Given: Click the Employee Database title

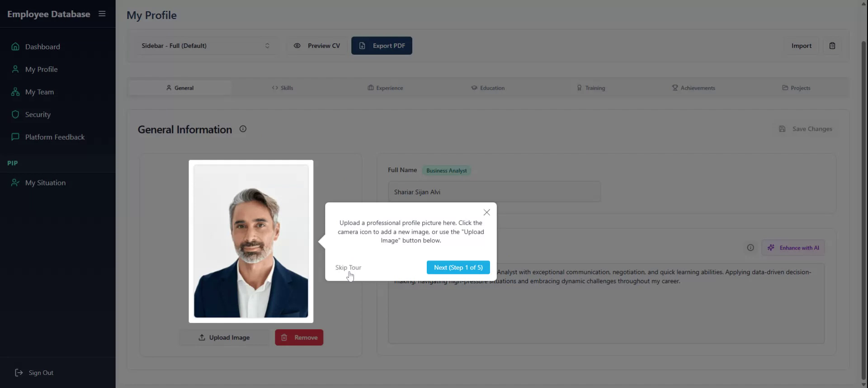Looking at the screenshot, I should tap(49, 14).
